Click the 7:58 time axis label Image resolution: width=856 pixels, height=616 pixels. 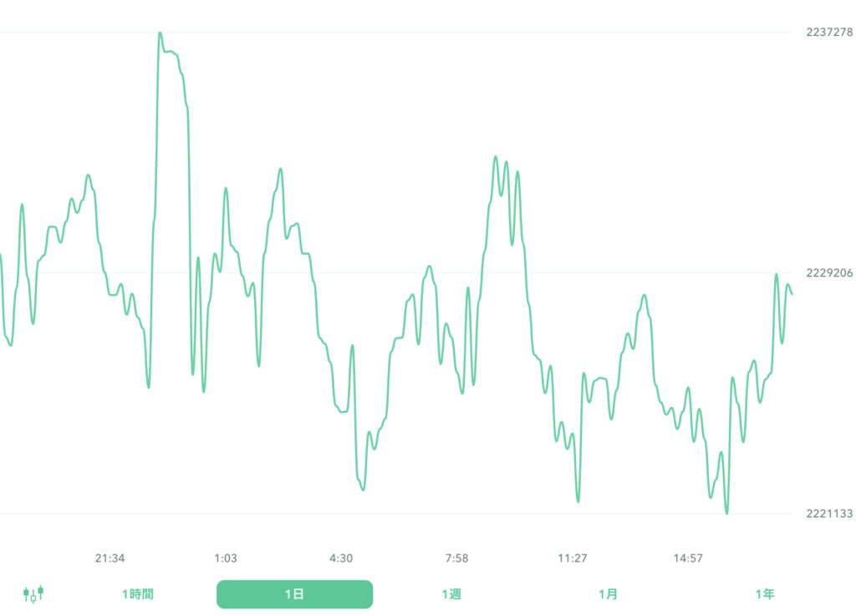[456, 558]
